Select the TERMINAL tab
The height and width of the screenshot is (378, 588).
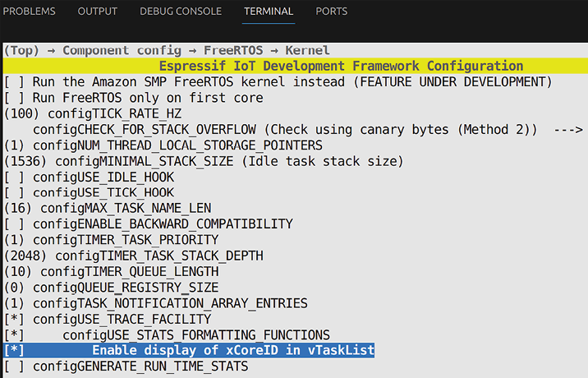269,12
